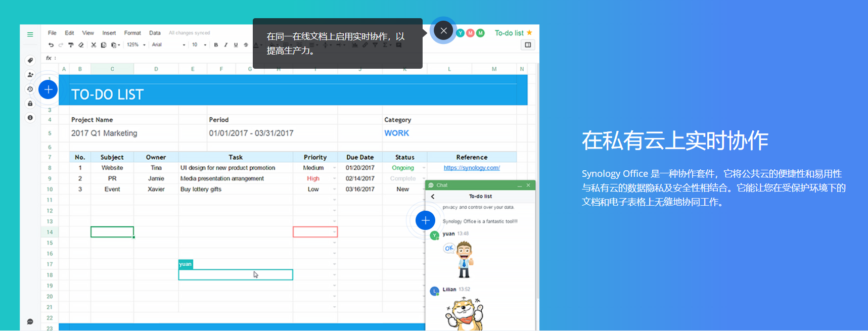Click the blue plus hotspot beside the chat
The height and width of the screenshot is (331, 868).
(425, 220)
